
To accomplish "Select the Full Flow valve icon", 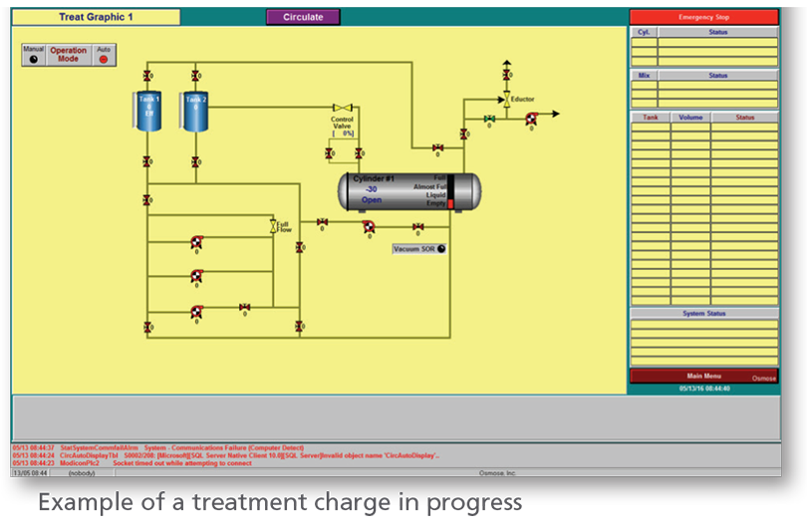I will [x=274, y=227].
